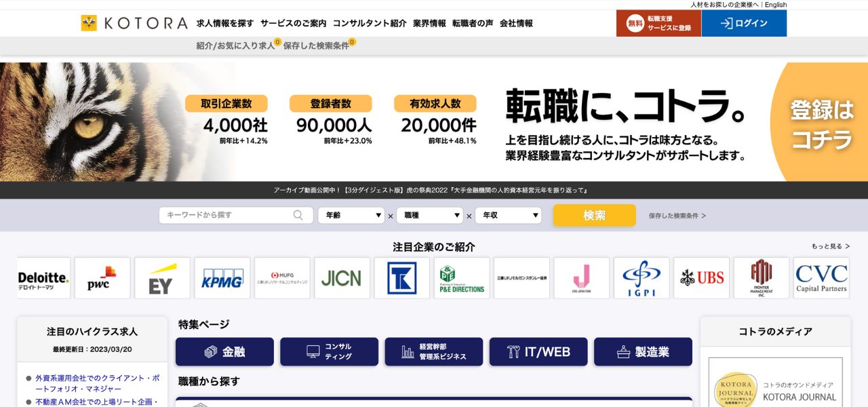Click the Deloitte company logo
This screenshot has width=868, height=407.
pyautogui.click(x=42, y=277)
